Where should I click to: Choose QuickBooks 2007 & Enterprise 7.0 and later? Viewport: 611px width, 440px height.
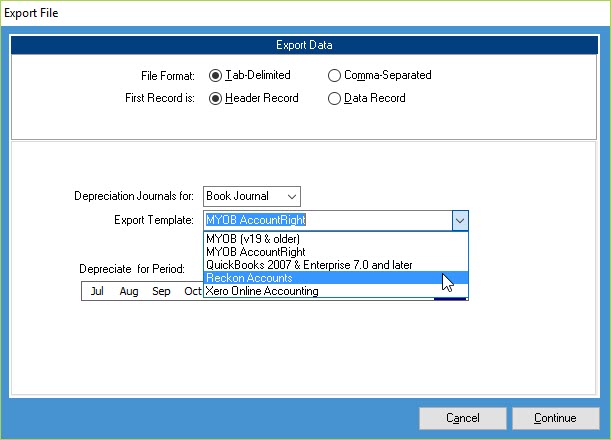(336, 265)
